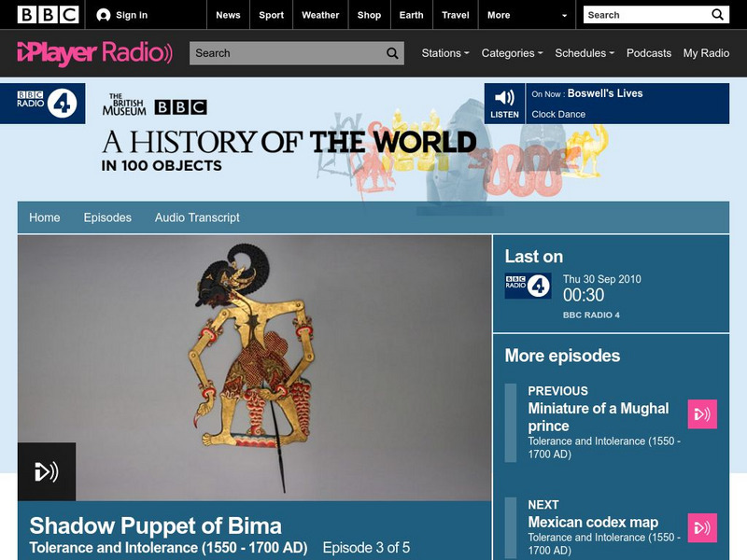Viewport: 747px width, 560px height.
Task: Open the BBC Radio 4 station logo
Action: (x=43, y=104)
